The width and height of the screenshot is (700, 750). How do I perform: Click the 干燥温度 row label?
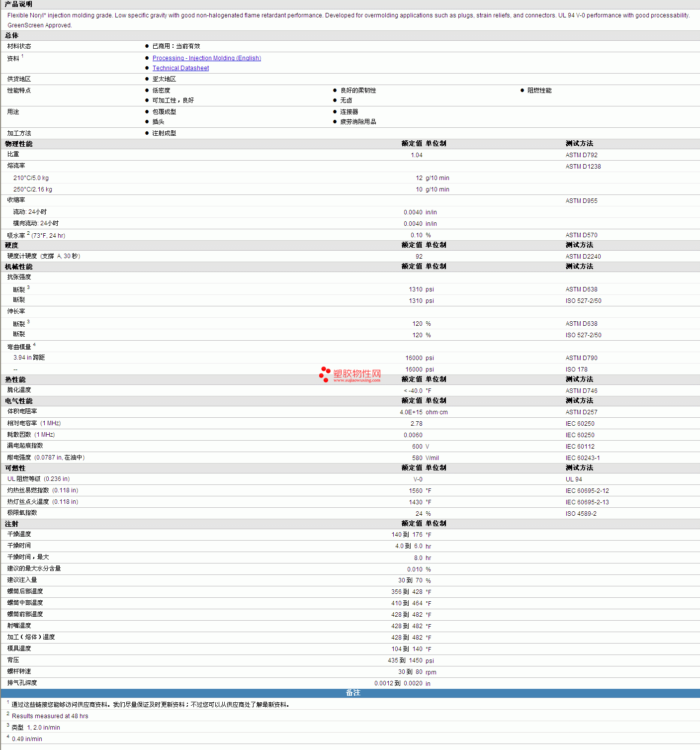[19, 534]
